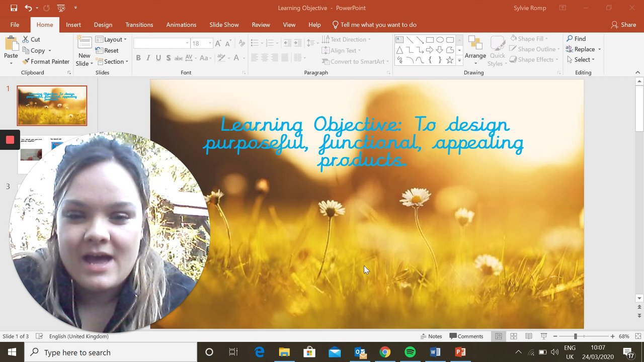
Task: Zoom in with the plus button
Action: pyautogui.click(x=612, y=336)
